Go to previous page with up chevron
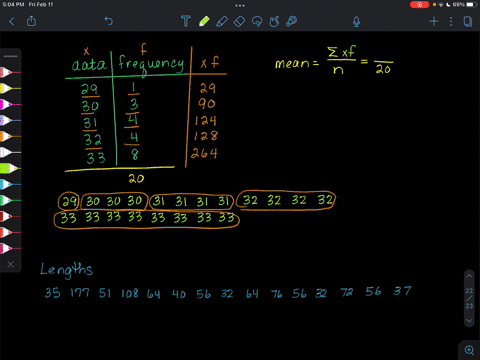 (x=469, y=276)
